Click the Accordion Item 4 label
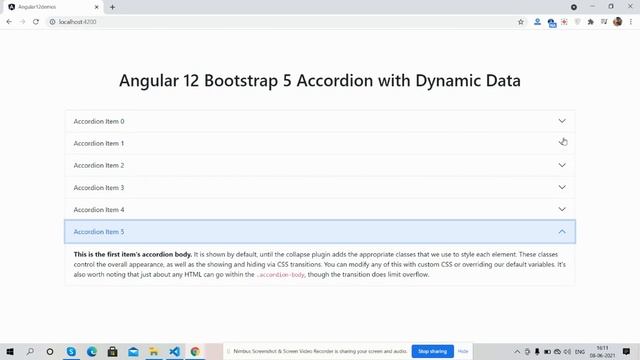Image resolution: width=640 pixels, height=360 pixels. pos(99,210)
